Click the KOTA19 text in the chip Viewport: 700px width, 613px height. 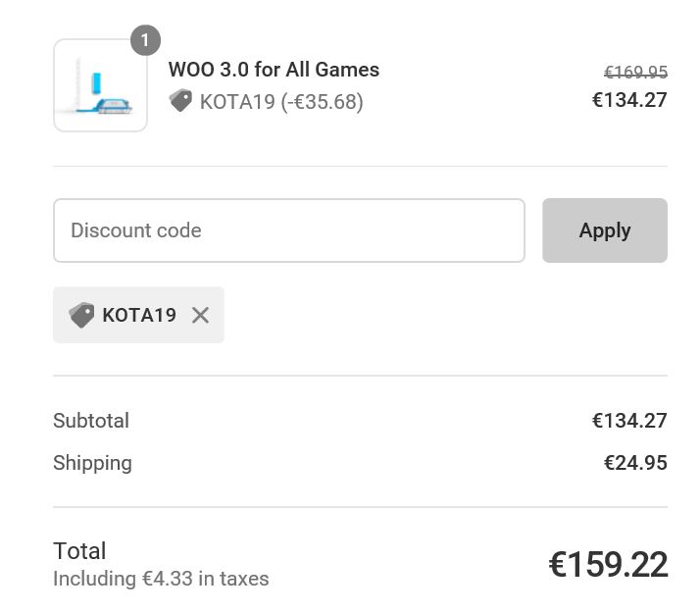[x=139, y=315]
